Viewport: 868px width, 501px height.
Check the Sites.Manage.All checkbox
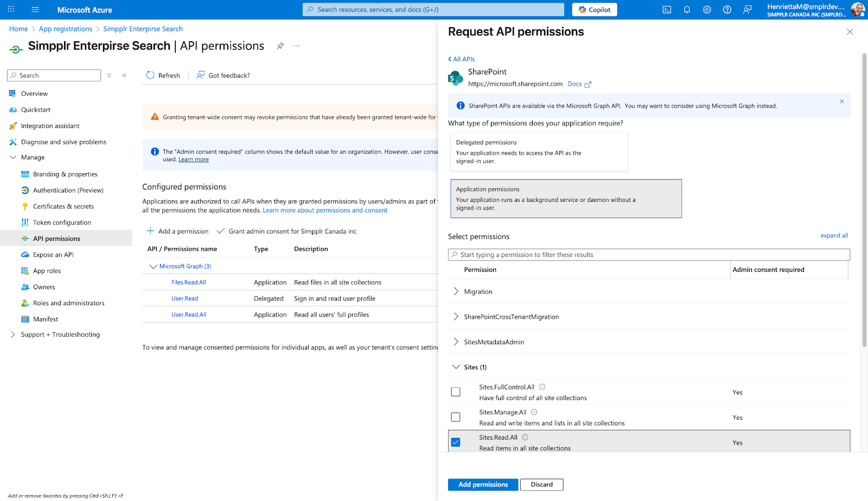[x=456, y=417]
